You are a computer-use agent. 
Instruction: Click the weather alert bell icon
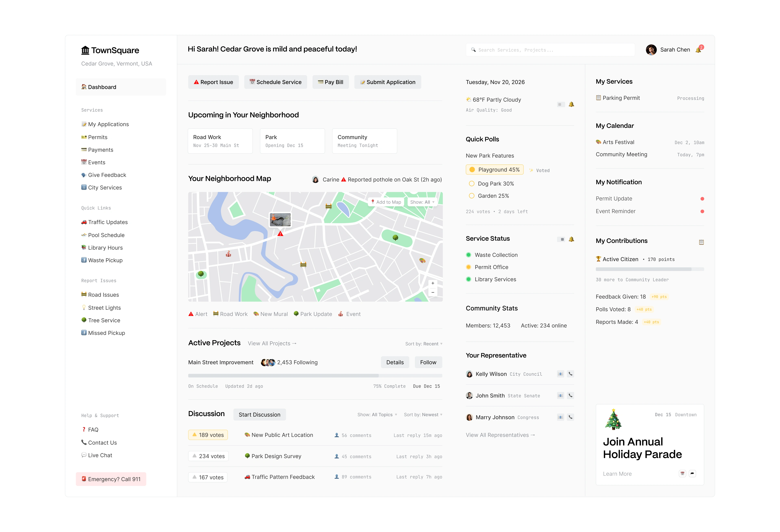571,104
